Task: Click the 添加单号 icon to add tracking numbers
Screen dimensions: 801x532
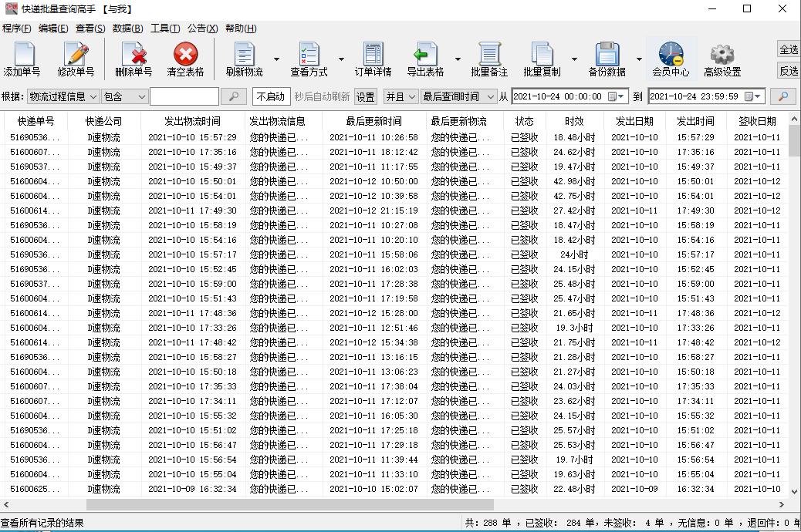Action: pyautogui.click(x=22, y=59)
